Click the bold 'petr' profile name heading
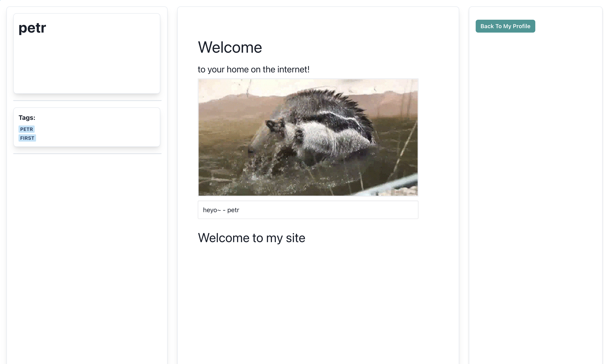The width and height of the screenshot is (609, 364). point(32,28)
